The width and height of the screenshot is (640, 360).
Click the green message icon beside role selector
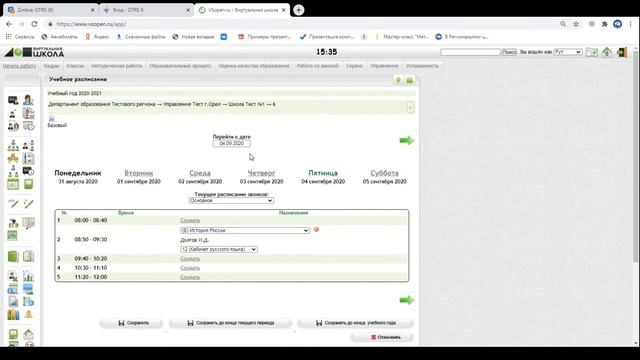pyautogui.click(x=592, y=52)
